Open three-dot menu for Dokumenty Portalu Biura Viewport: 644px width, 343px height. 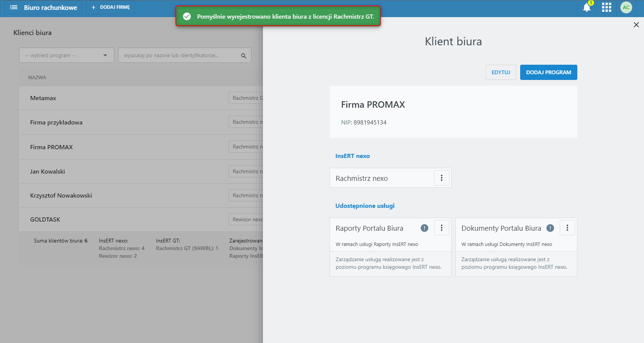click(x=567, y=228)
